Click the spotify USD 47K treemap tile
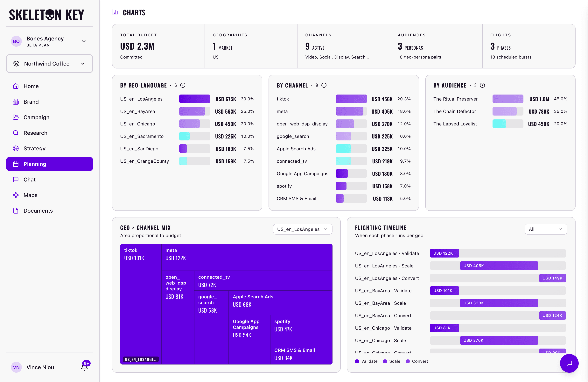The image size is (588, 382). pos(301,329)
